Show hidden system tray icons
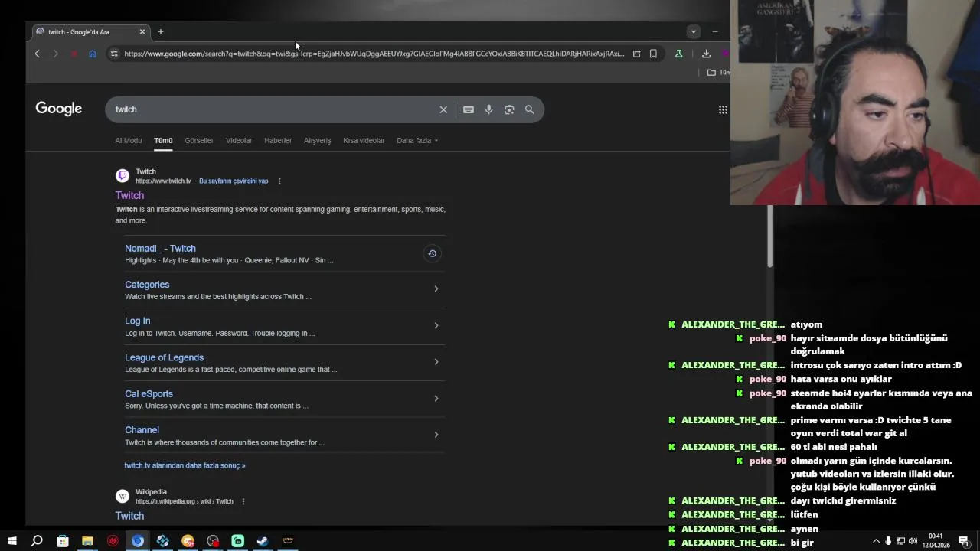This screenshot has height=551, width=980. pyautogui.click(x=876, y=541)
